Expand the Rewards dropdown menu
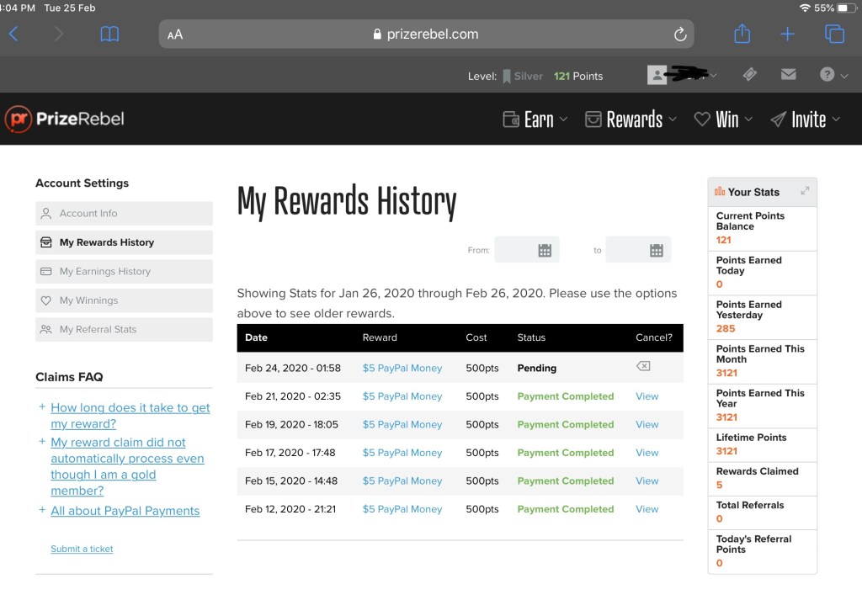This screenshot has height=616, width=862. coord(631,119)
